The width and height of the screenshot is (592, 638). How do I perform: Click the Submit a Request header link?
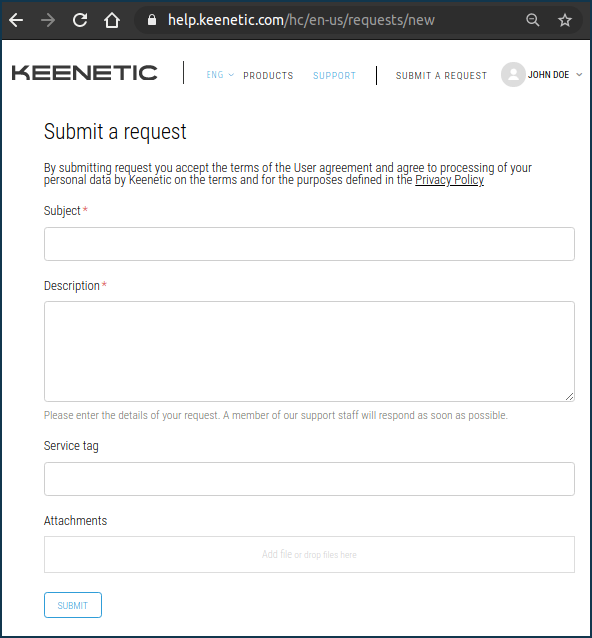click(x=441, y=76)
